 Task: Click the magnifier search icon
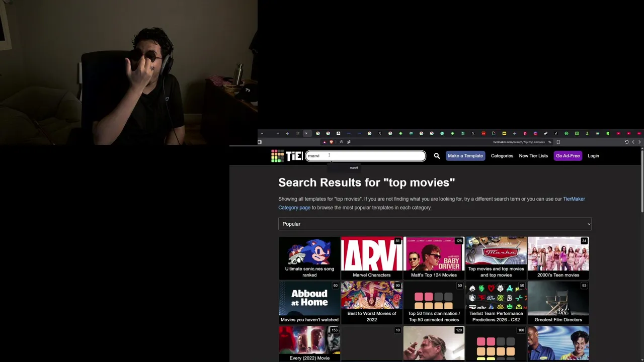pyautogui.click(x=437, y=156)
